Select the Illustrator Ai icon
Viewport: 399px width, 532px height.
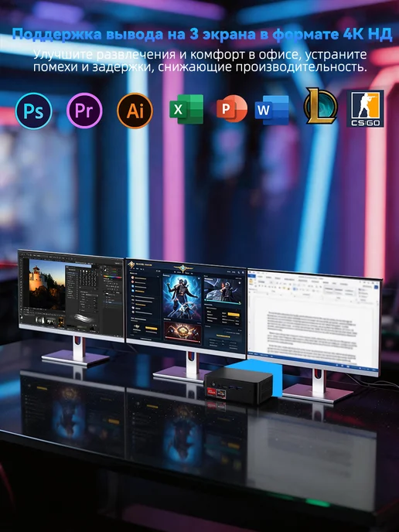135,111
